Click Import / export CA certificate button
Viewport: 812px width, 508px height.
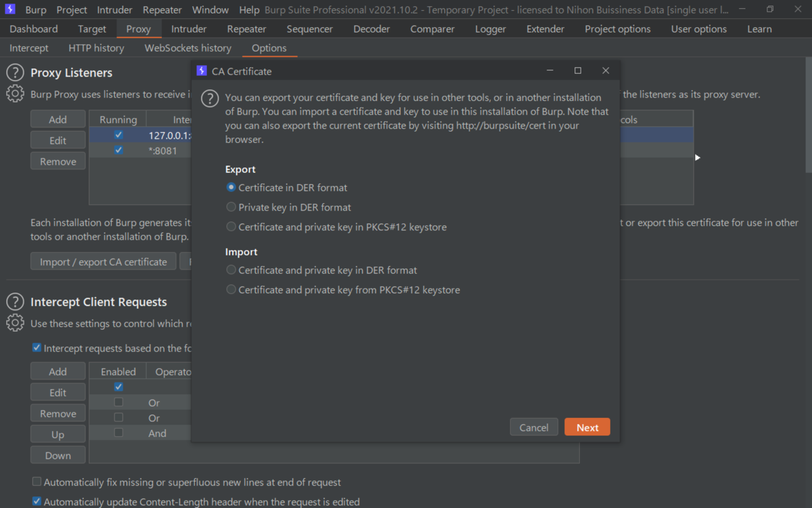(104, 261)
